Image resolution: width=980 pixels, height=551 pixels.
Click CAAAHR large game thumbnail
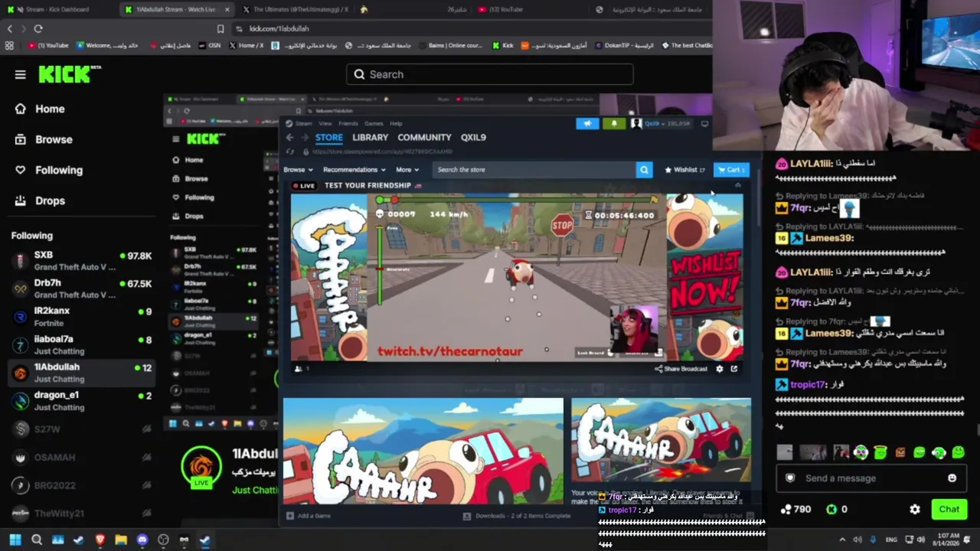423,451
